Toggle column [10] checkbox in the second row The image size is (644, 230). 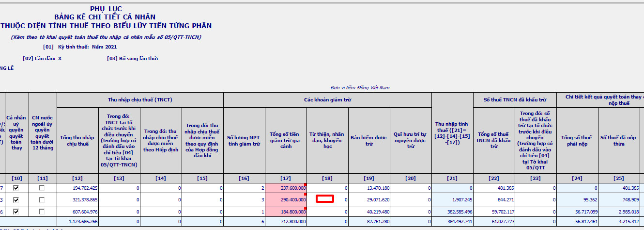pyautogui.click(x=16, y=200)
